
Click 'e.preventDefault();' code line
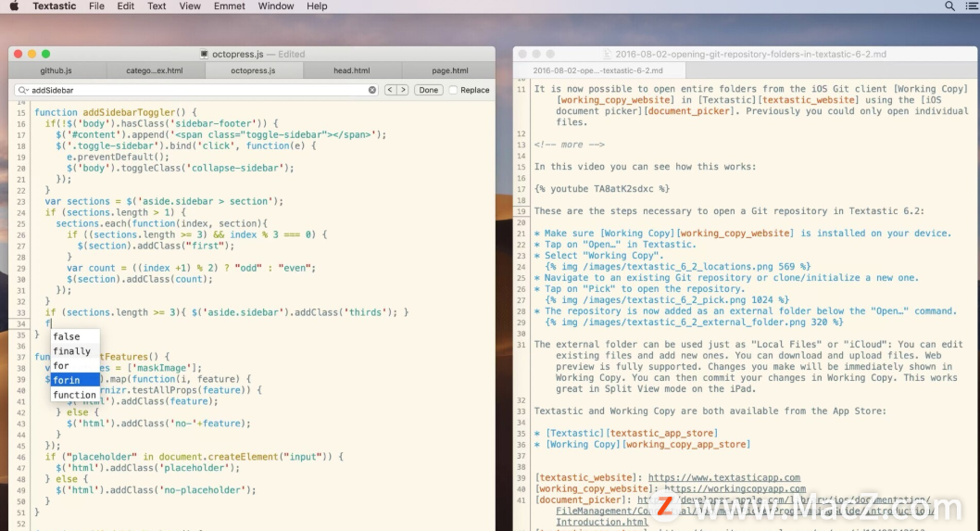click(118, 157)
